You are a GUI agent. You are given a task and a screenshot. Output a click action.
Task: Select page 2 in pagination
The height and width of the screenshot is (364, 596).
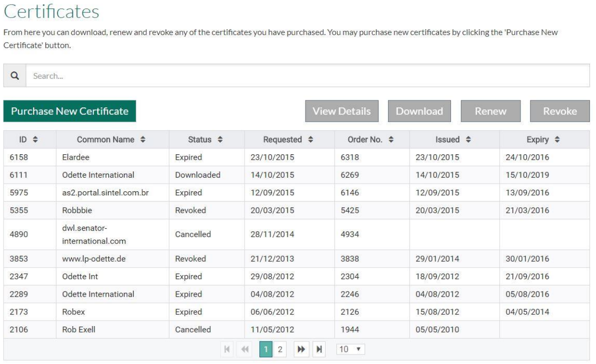pos(280,349)
